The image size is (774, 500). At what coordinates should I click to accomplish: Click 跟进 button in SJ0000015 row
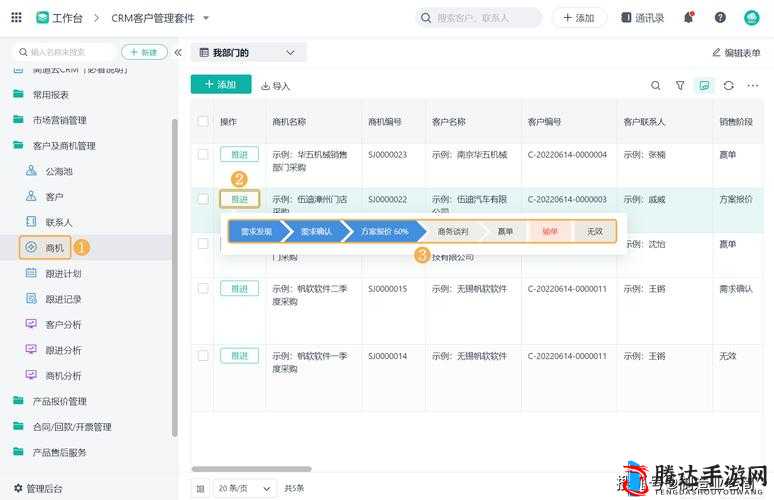(x=239, y=289)
